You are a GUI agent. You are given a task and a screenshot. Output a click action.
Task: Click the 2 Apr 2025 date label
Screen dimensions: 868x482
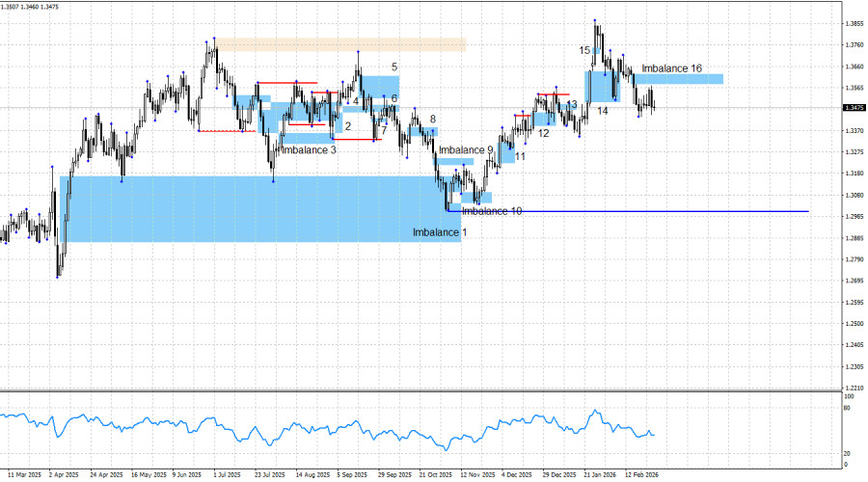(x=64, y=475)
